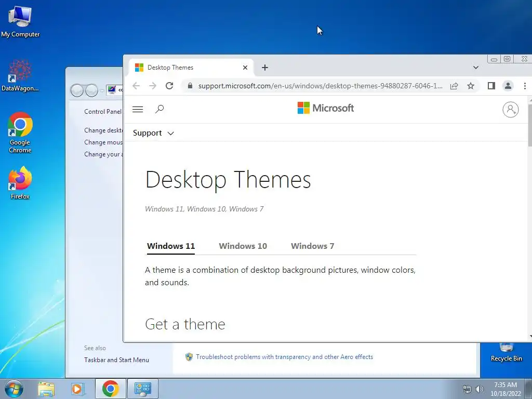Open a new Chrome tab
532x399 pixels.
265,68
